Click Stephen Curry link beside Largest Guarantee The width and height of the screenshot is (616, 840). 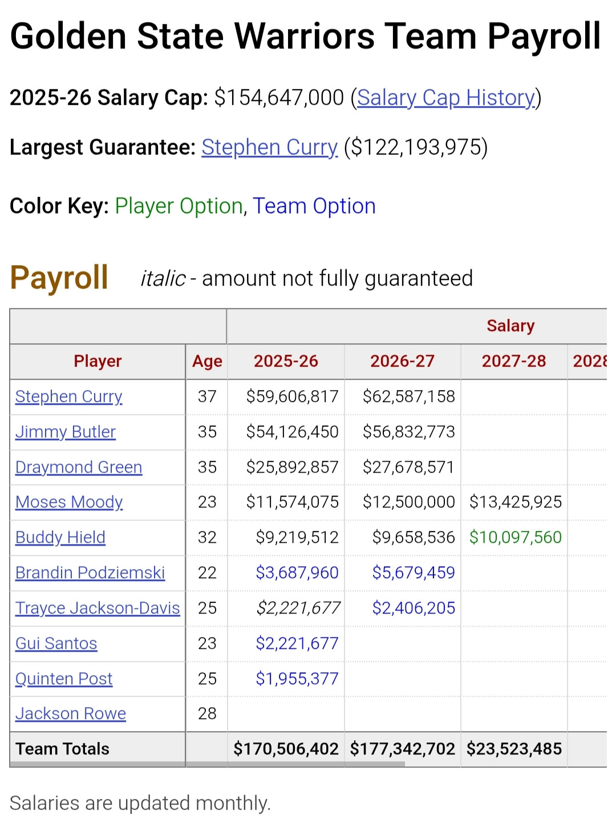point(269,148)
